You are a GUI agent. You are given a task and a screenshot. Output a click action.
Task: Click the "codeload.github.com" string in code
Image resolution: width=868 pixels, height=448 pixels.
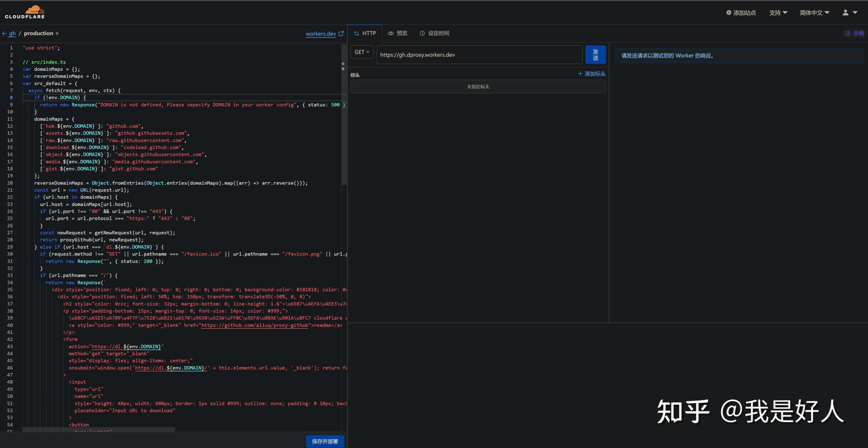151,147
